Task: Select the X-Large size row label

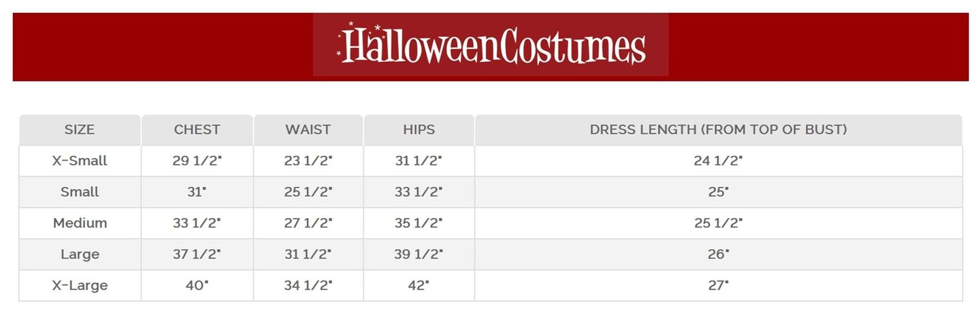Action: pyautogui.click(x=80, y=286)
